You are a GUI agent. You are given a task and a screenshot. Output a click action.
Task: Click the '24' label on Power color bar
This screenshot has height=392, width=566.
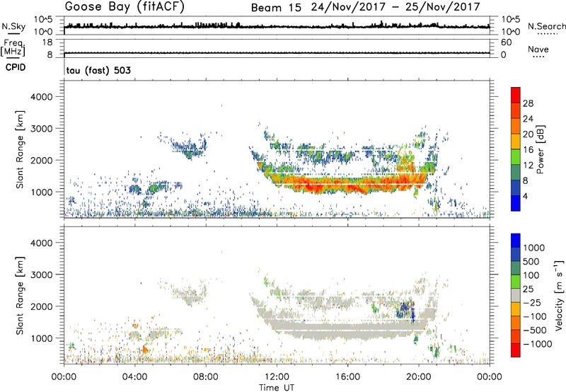pyautogui.click(x=528, y=119)
